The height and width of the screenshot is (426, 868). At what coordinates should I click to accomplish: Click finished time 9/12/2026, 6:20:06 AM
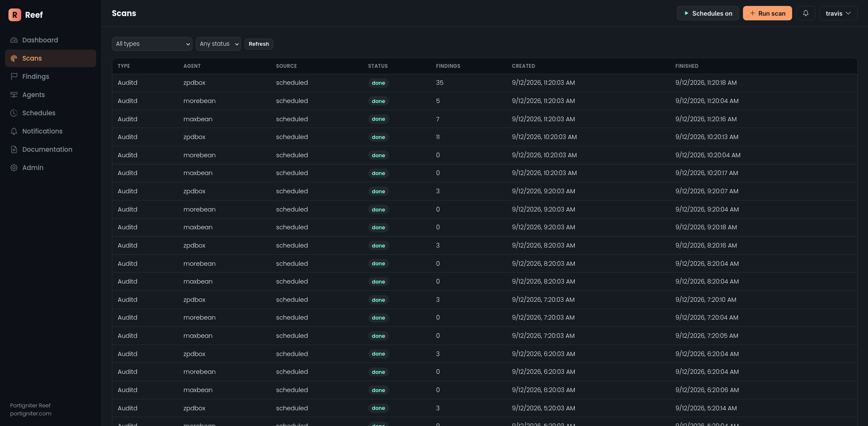click(x=707, y=390)
